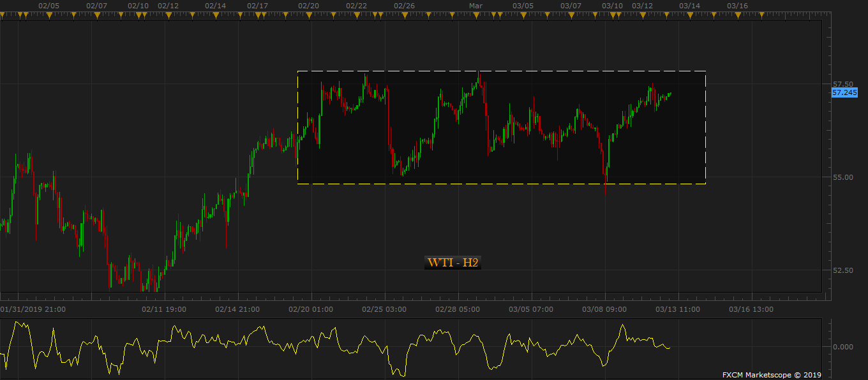Click the 02/28 05:00 time label
868x380 pixels.
click(458, 309)
